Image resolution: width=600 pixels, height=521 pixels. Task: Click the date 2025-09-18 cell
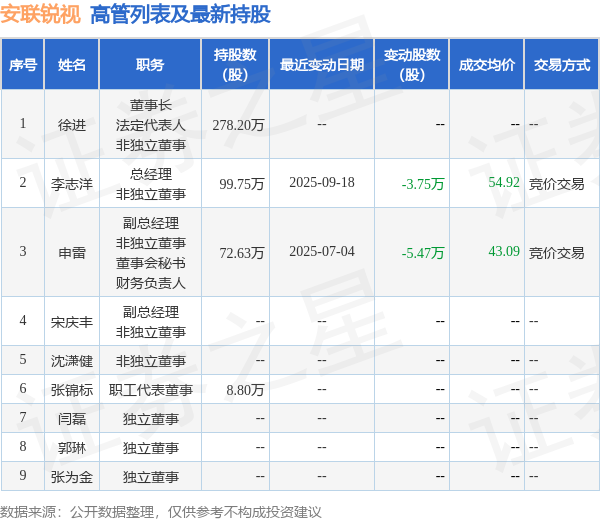(322, 182)
